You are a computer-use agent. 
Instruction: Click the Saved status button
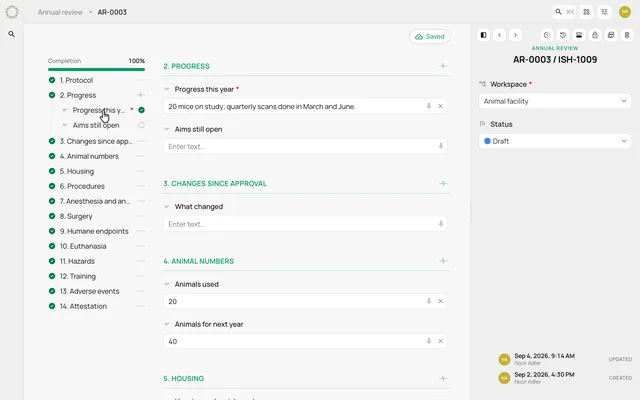pos(429,36)
